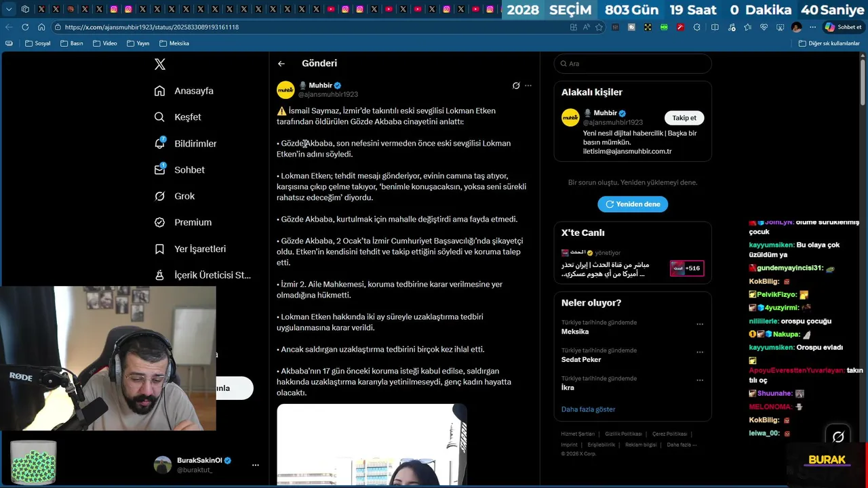Click Muhbir's avatar on the post
Screen dimensions: 868x488
285,89
